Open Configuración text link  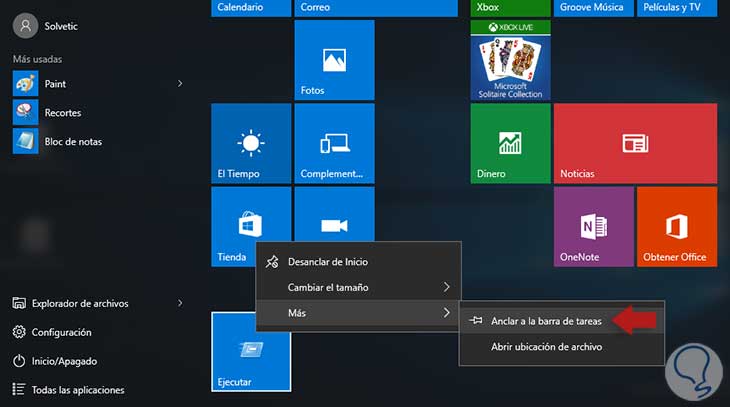coord(61,332)
